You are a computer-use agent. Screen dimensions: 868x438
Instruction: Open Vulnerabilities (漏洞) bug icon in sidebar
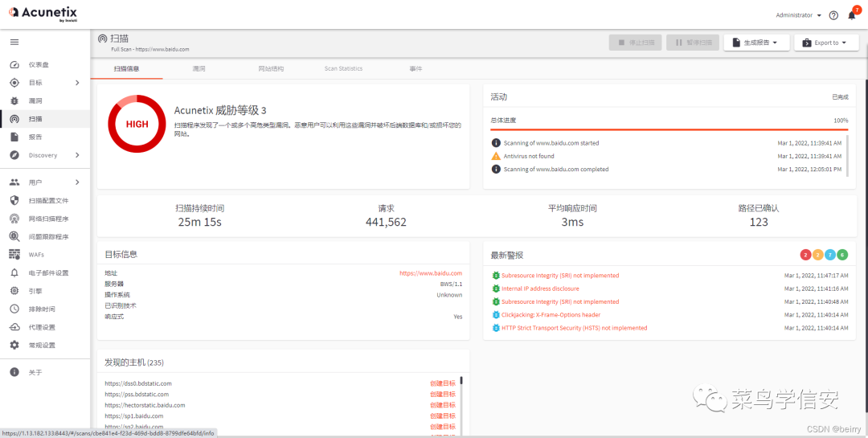[15, 100]
